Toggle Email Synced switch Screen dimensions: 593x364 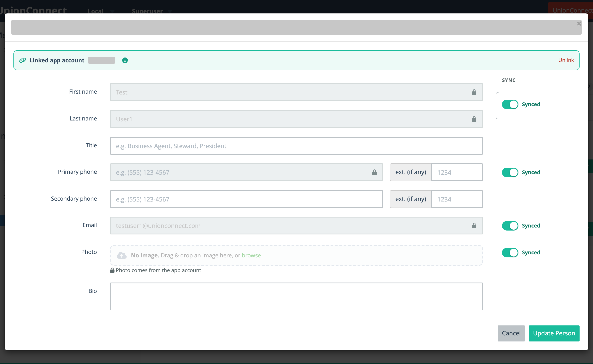(x=510, y=226)
